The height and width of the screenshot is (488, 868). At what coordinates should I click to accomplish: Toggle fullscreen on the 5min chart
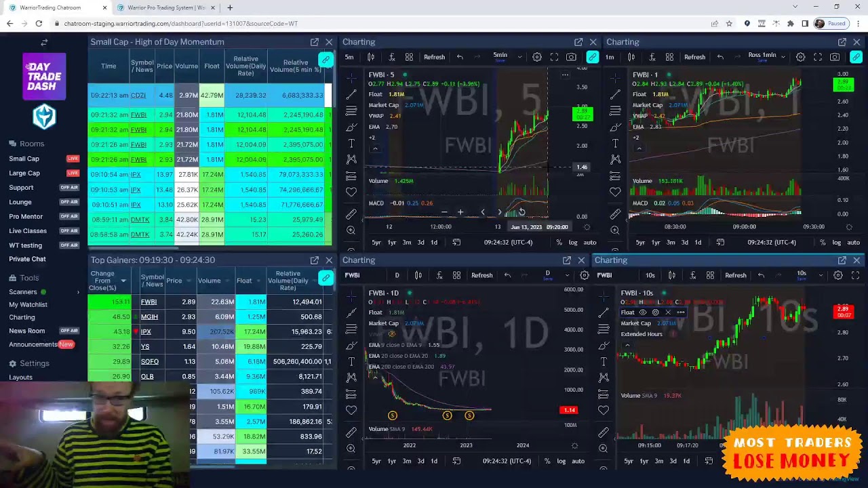554,57
